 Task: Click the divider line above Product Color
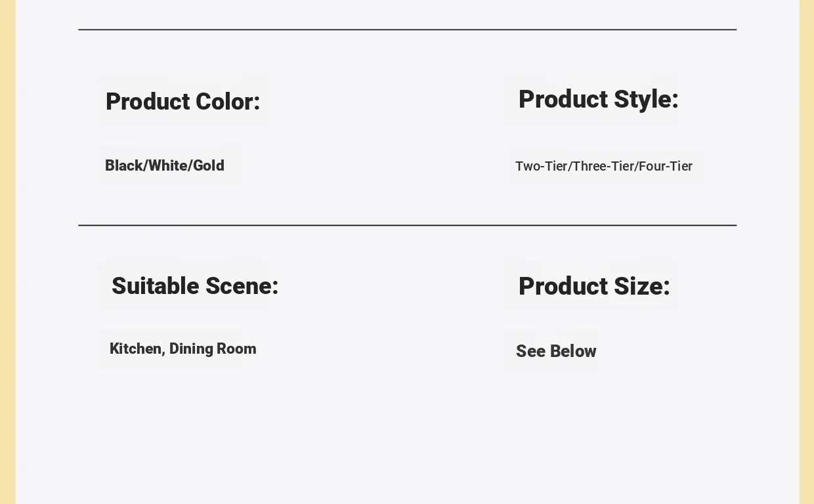coord(407,30)
